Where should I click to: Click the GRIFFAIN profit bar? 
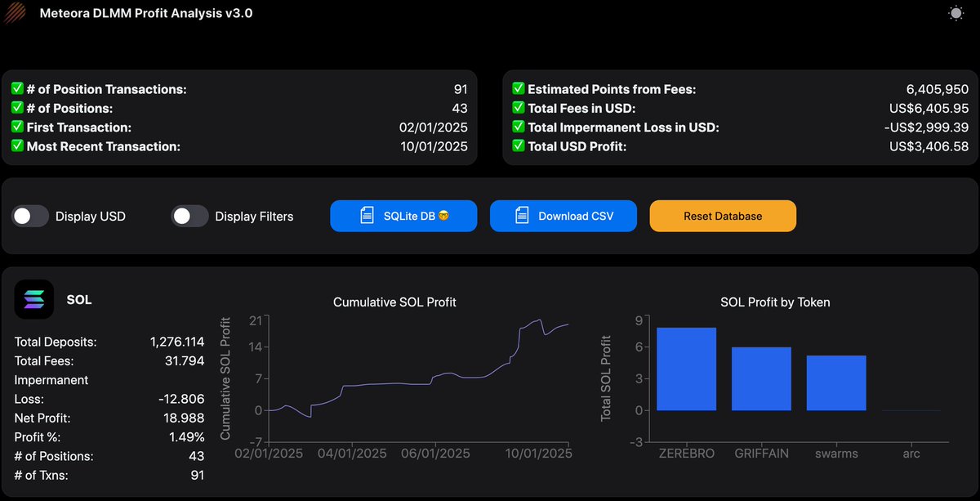pyautogui.click(x=761, y=379)
